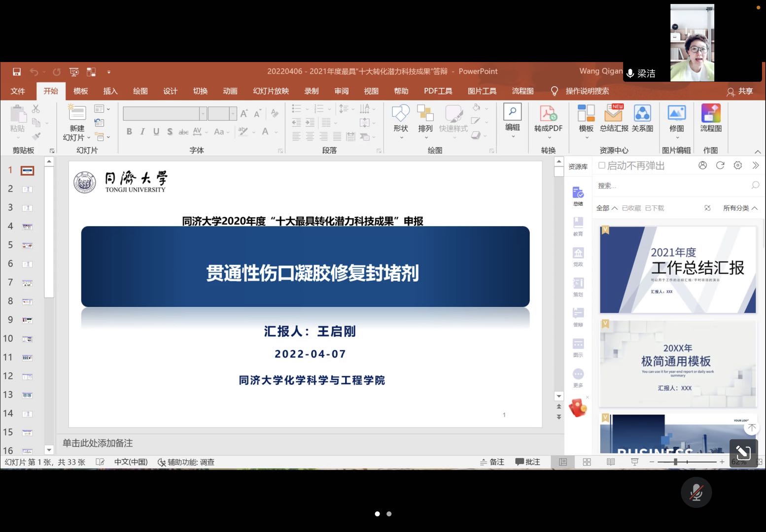Convert presentation with 转成PDF
766x532 pixels.
[x=548, y=121]
